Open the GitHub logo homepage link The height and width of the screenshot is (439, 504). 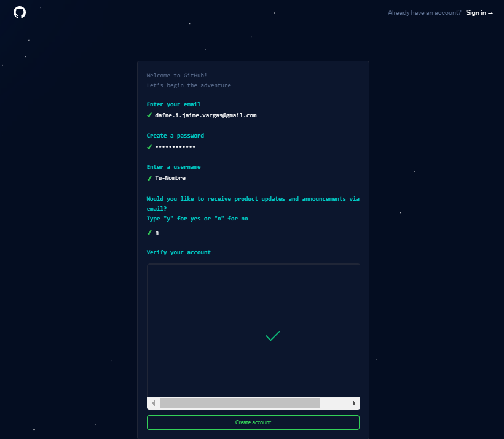[x=20, y=12]
